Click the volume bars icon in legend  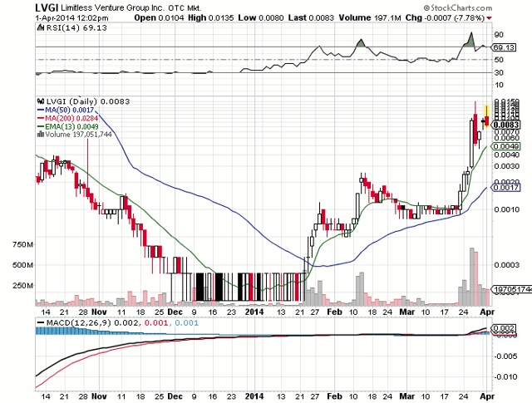[x=41, y=135]
